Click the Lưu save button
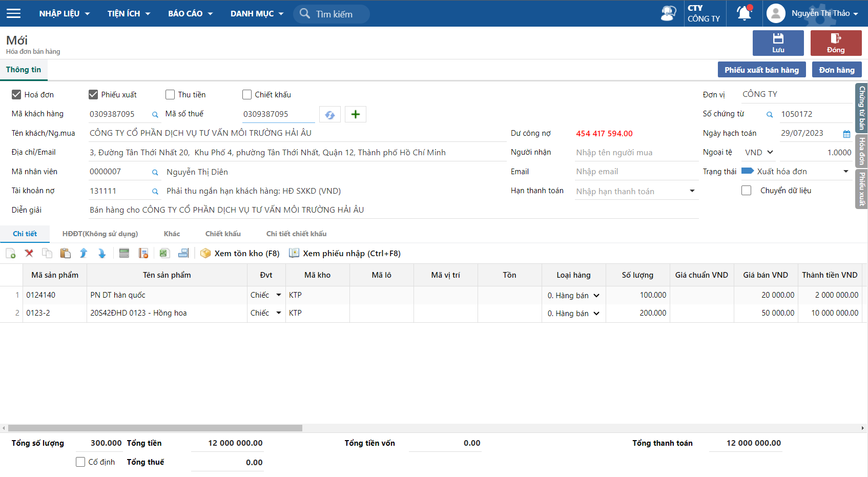This screenshot has height=477, width=868. point(778,43)
